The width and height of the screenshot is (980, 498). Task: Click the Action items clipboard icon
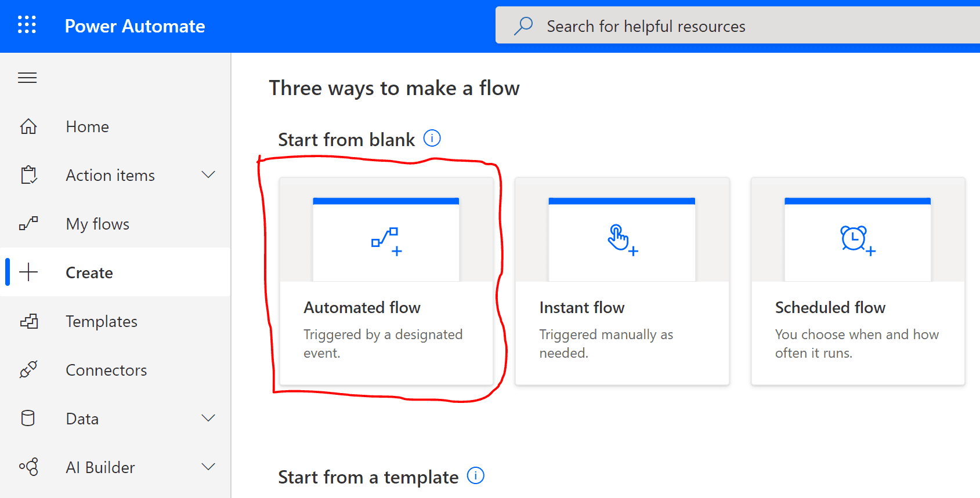(28, 175)
